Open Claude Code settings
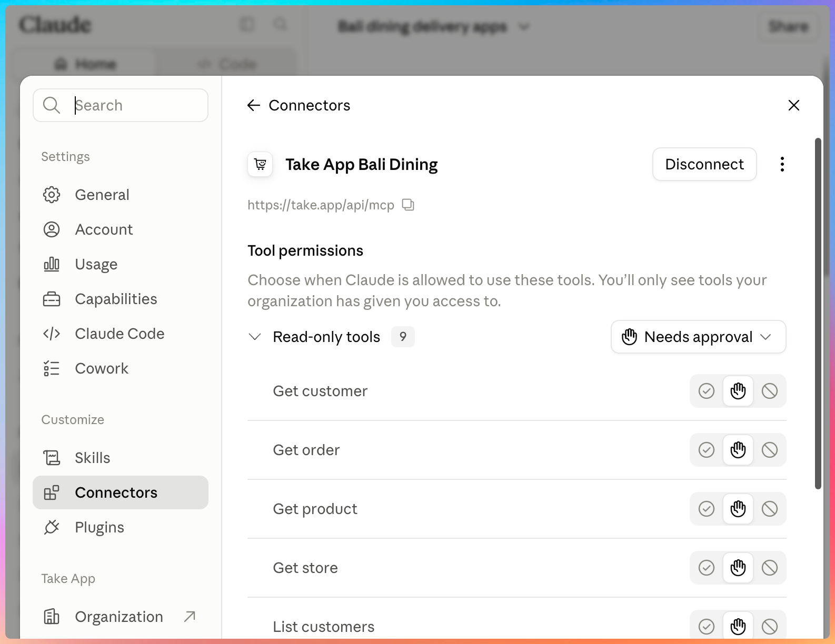This screenshot has width=835, height=644. coord(121,334)
